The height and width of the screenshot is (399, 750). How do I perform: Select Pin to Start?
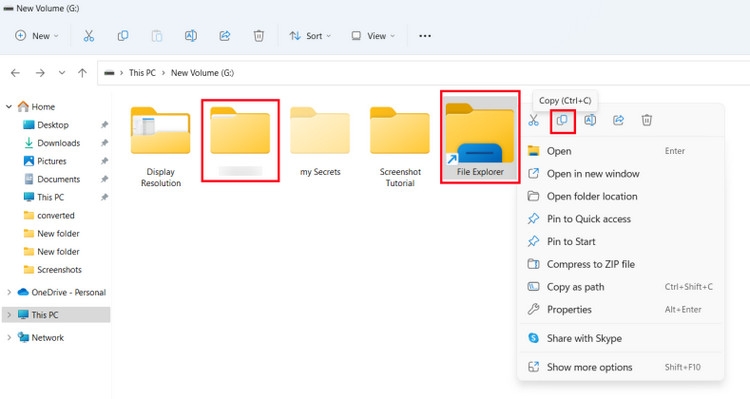tap(620, 242)
